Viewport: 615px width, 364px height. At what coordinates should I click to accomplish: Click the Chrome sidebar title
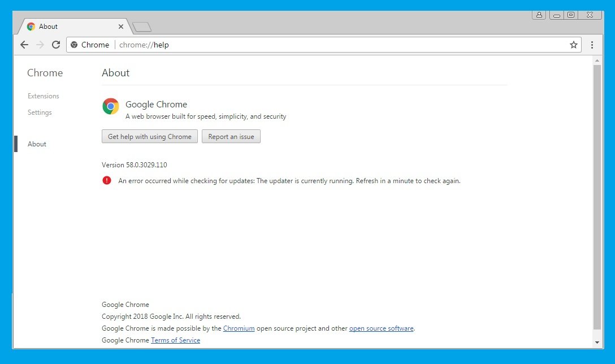point(45,73)
